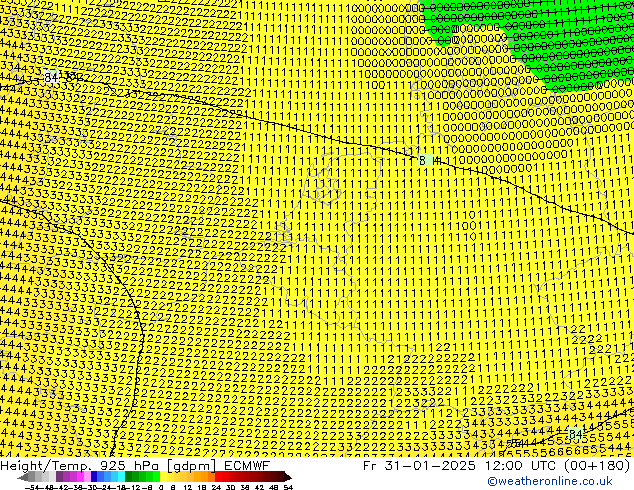
Task: Click the weatheronline.co.uk copyright link
Action: click(x=550, y=481)
